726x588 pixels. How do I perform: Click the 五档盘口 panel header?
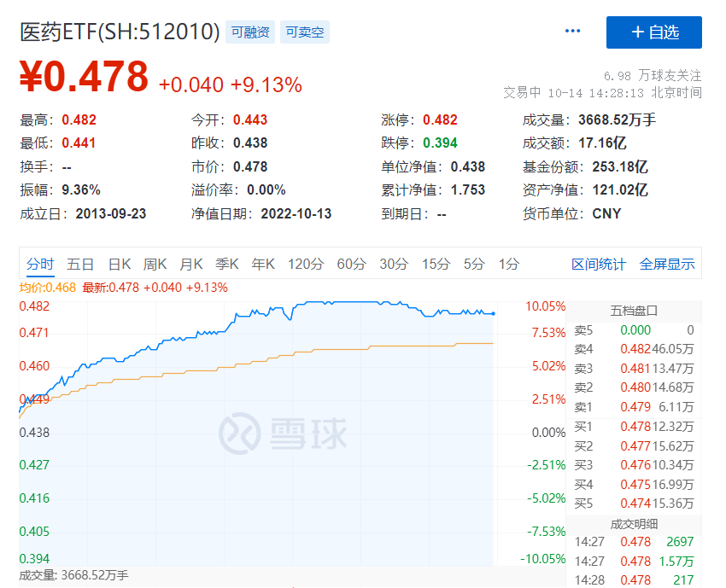tap(634, 311)
